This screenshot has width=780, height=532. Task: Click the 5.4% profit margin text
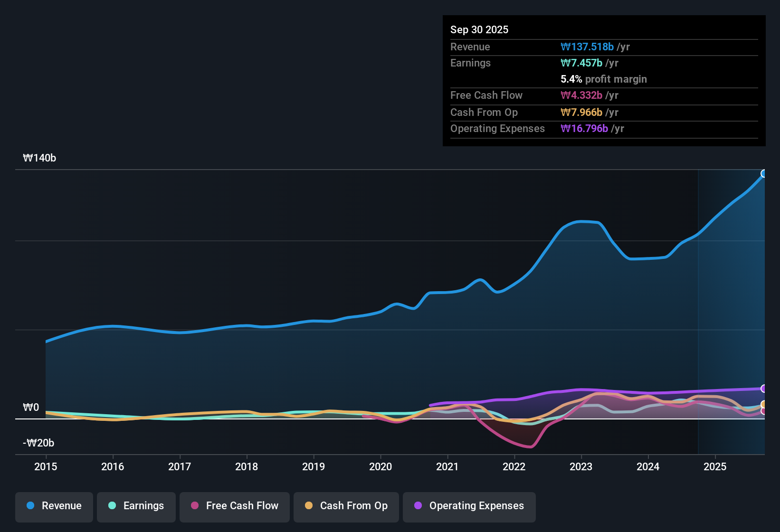click(604, 79)
